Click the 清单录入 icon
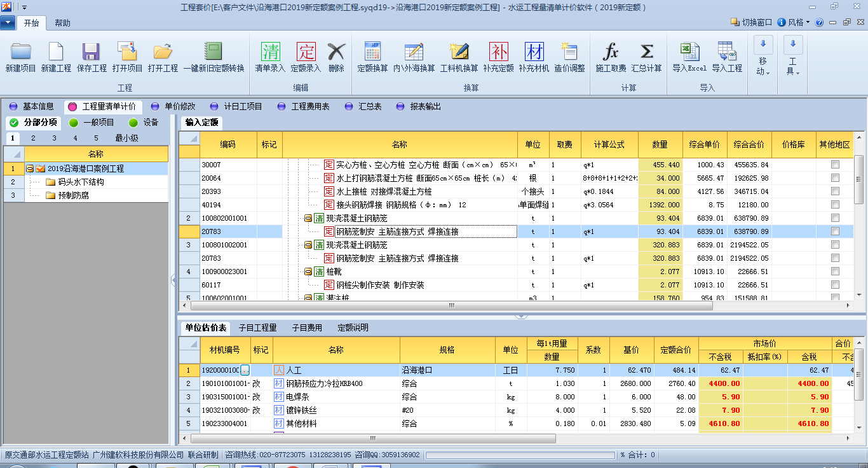Screen dimensions: 868x468 click(x=270, y=52)
